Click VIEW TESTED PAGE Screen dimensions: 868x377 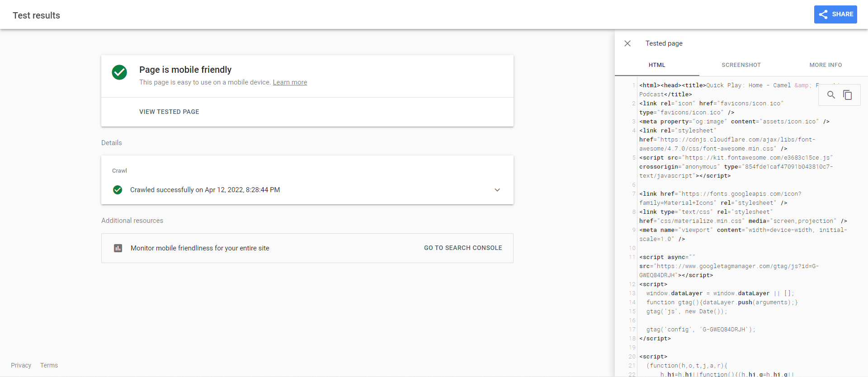pos(169,112)
